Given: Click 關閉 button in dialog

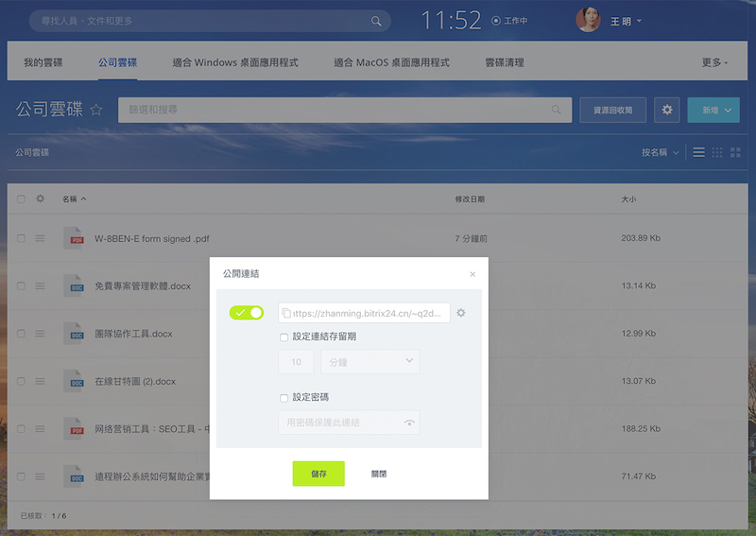Looking at the screenshot, I should coord(379,474).
